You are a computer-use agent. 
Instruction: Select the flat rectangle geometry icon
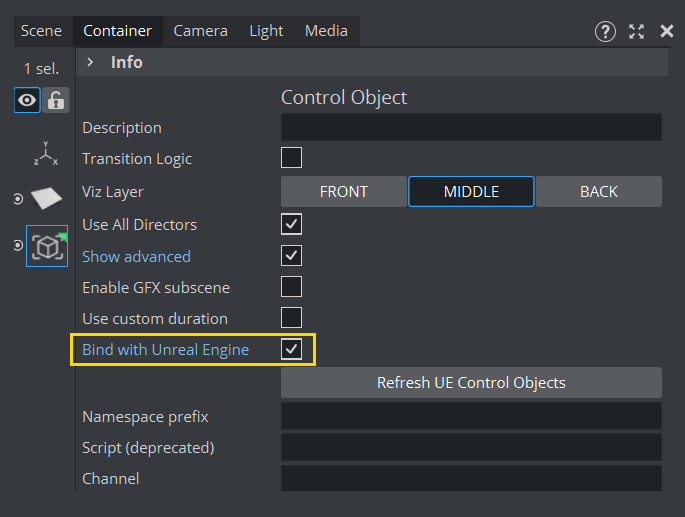click(46, 199)
